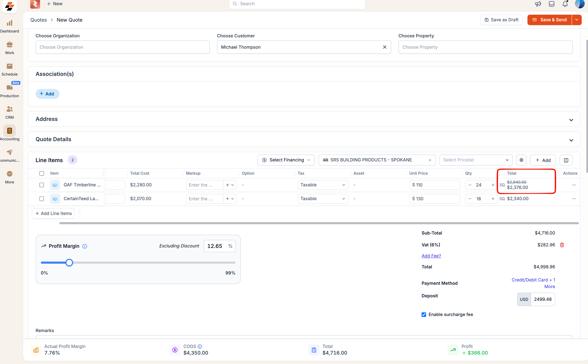The height and width of the screenshot is (364, 588).
Task: Open the Production truck icon
Action: [9, 88]
